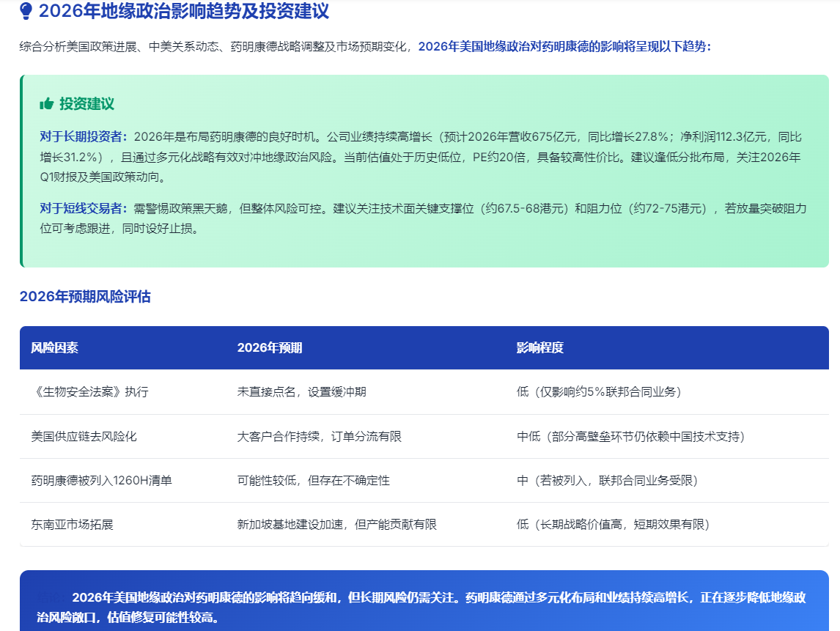Click the cell 低(长期战略价值高,短期效果有限)
840x631 pixels.
[x=613, y=525]
